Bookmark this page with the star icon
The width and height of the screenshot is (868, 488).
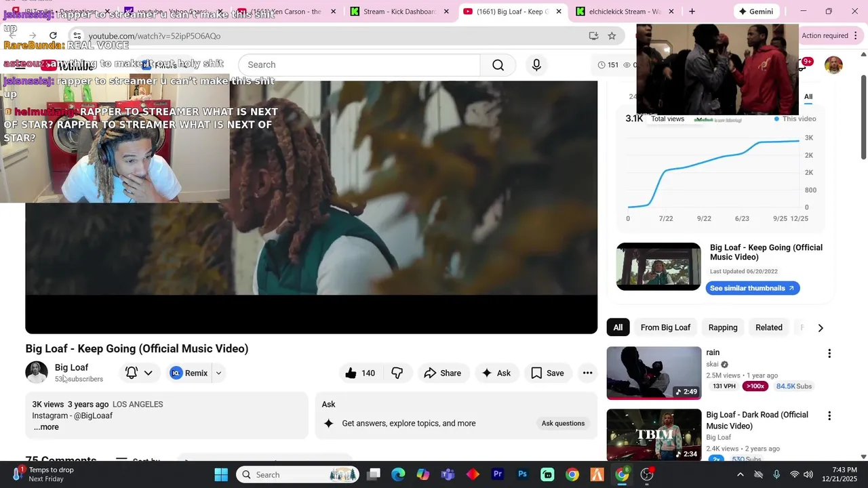coord(612,36)
